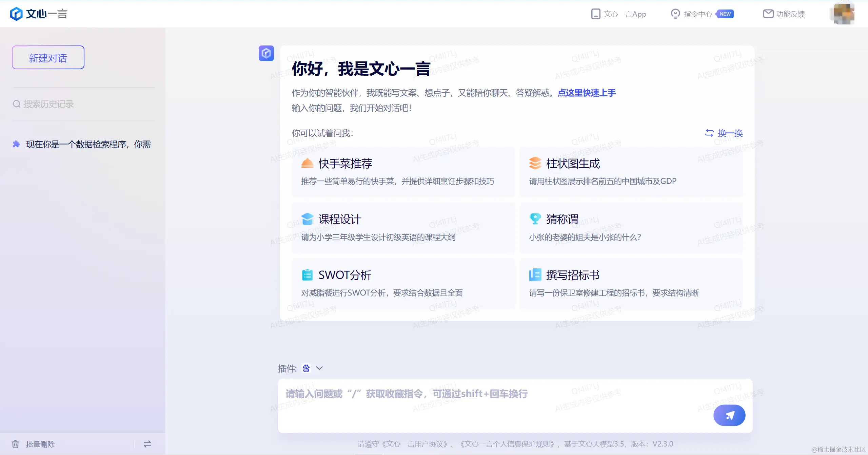The image size is (868, 455).
Task: Click the Baidu plugin paw icon
Action: (306, 368)
